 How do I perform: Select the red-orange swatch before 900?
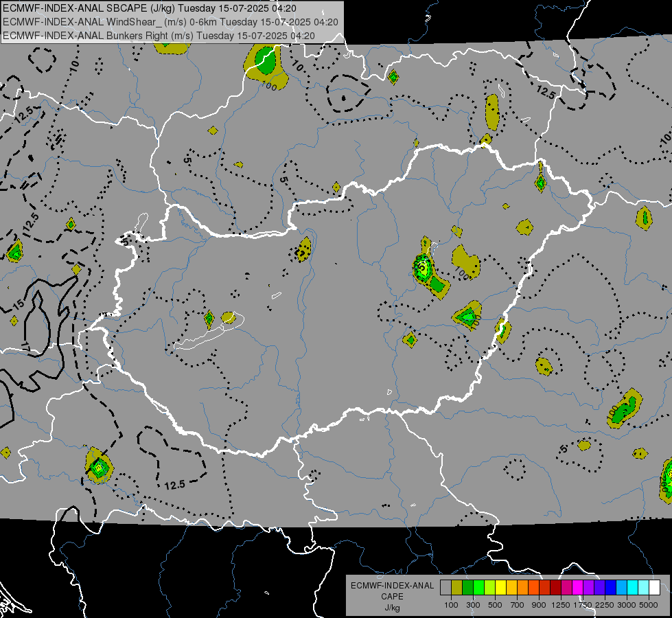[533, 588]
